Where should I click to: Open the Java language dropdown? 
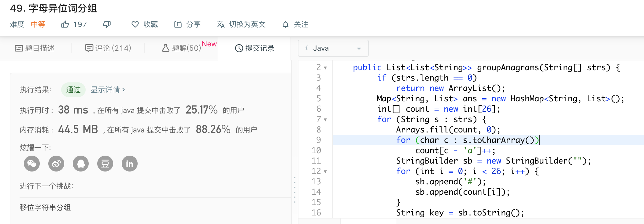[333, 48]
